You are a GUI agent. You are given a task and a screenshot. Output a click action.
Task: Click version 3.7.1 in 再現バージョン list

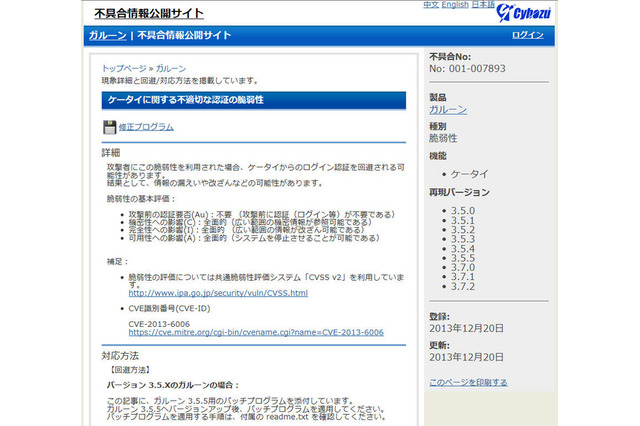point(463,277)
